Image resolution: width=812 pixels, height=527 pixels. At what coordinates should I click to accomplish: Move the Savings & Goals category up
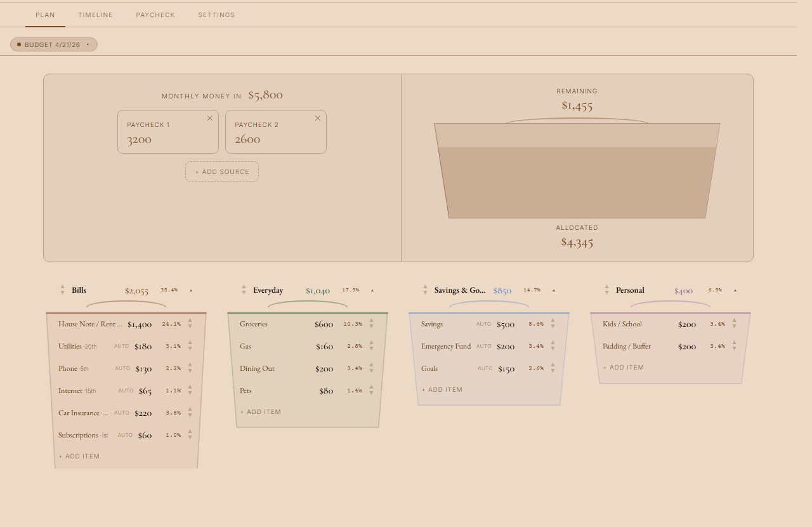click(x=426, y=287)
